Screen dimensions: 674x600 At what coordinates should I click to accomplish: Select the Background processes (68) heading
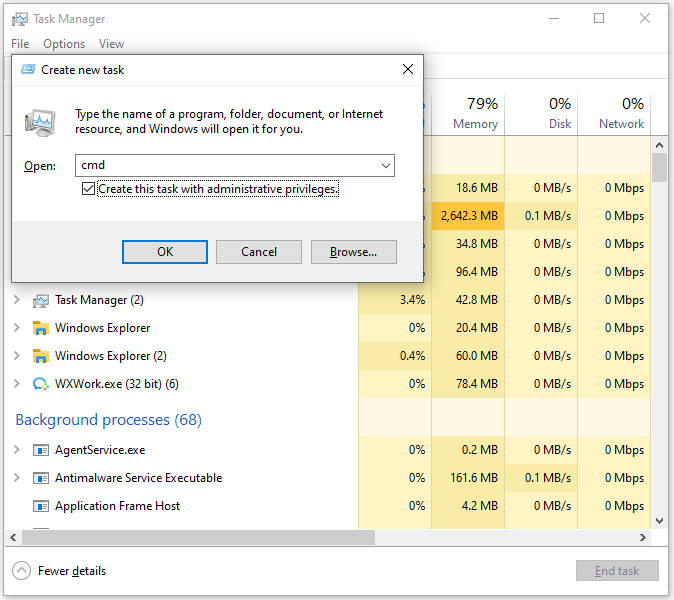click(108, 419)
